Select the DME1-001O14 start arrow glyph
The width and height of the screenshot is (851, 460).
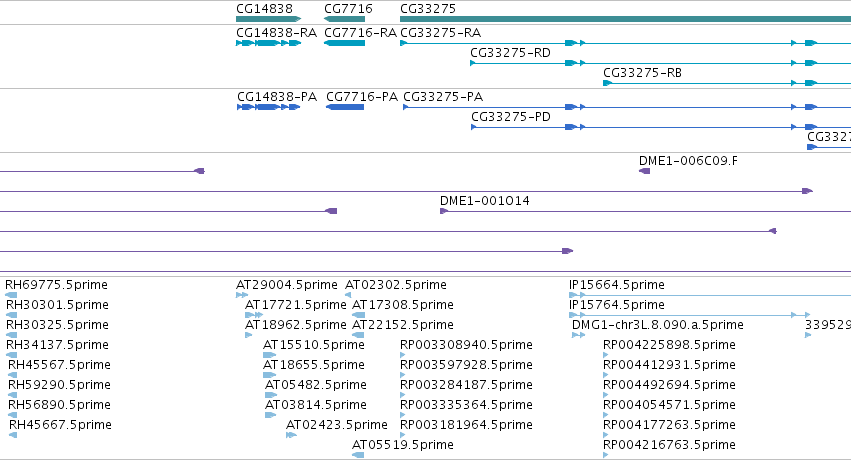[x=443, y=211]
